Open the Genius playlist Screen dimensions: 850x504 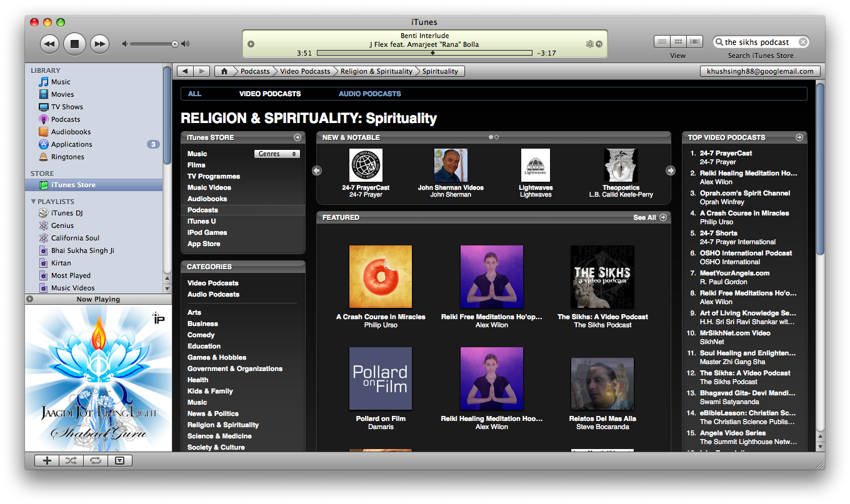(62, 225)
